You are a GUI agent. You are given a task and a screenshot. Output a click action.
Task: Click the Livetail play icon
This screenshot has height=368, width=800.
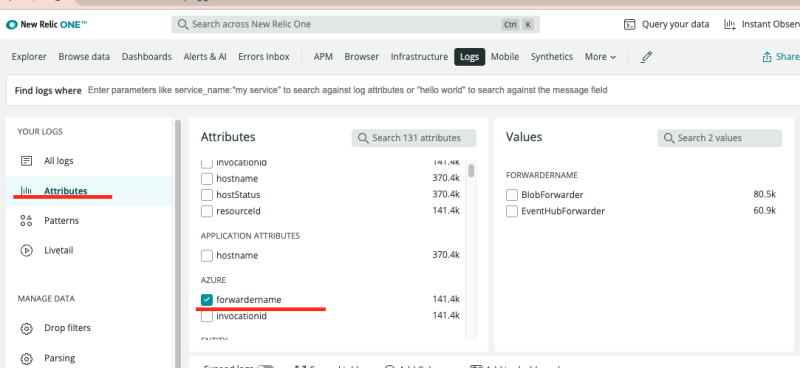pos(26,251)
